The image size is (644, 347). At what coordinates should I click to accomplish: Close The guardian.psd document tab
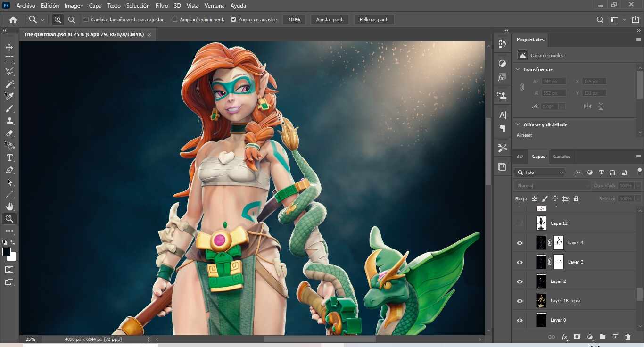pyautogui.click(x=149, y=34)
